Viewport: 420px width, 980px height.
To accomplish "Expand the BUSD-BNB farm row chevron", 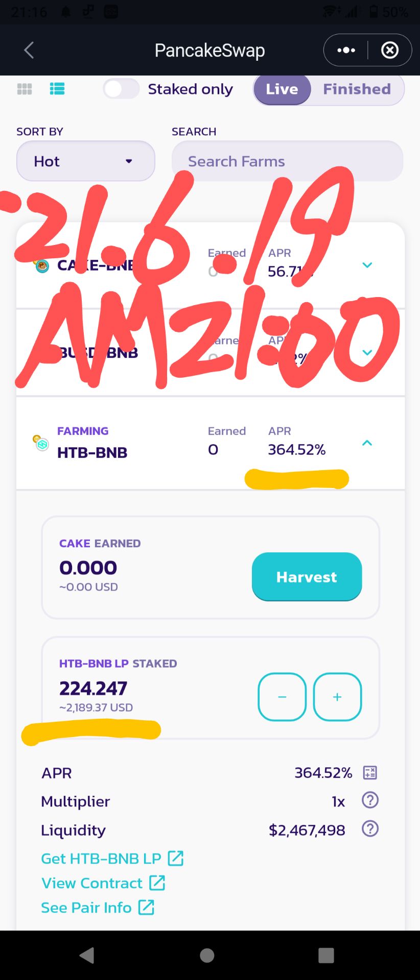I will point(367,353).
